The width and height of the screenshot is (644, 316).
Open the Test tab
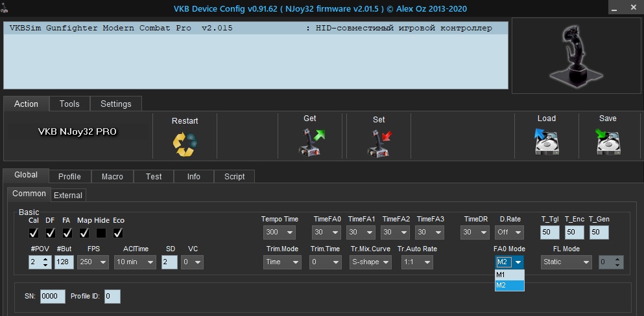pyautogui.click(x=154, y=177)
